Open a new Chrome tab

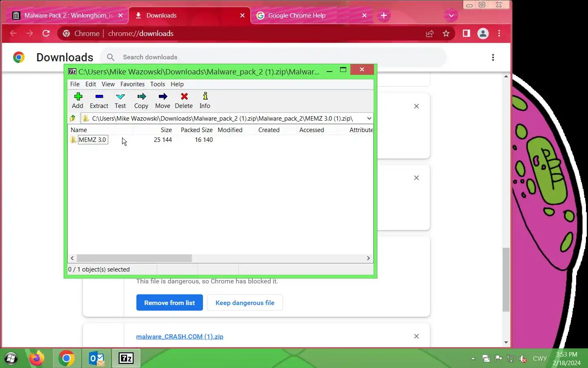pyautogui.click(x=384, y=16)
